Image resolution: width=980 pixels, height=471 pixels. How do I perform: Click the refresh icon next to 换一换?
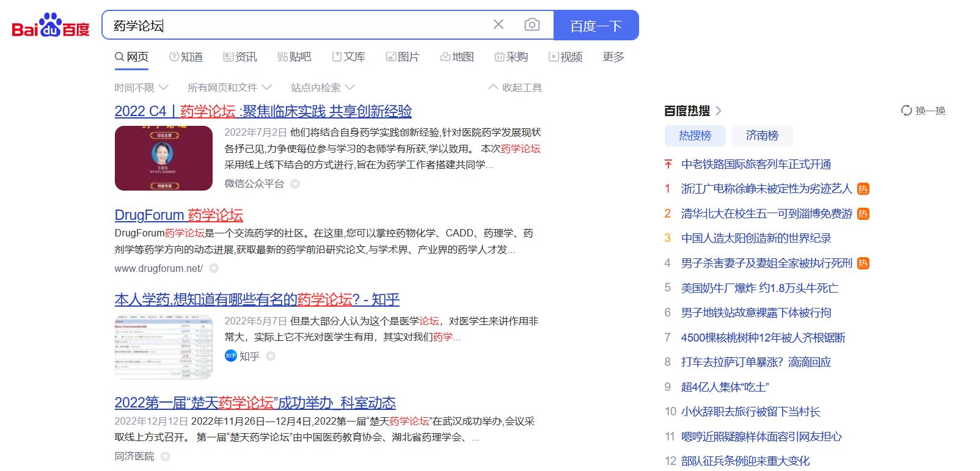tap(906, 111)
